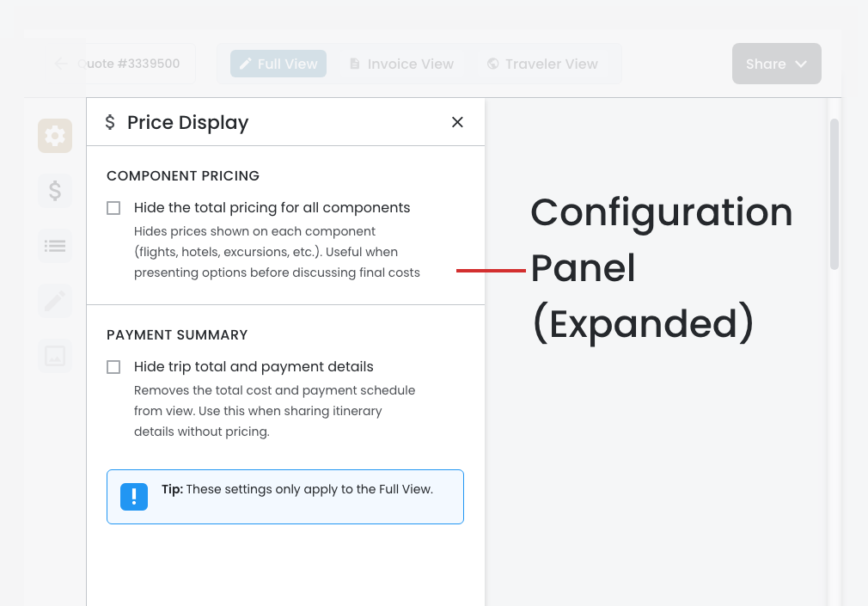Click the 'Hide trip total' label text
This screenshot has height=606, width=868.
(x=254, y=367)
